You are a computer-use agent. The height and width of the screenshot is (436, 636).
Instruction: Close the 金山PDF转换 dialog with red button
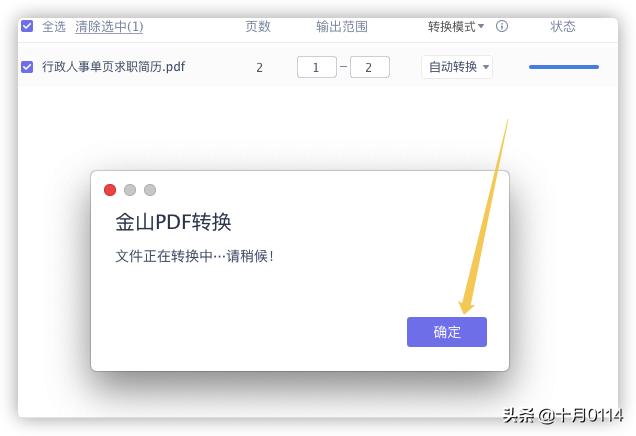coord(110,190)
